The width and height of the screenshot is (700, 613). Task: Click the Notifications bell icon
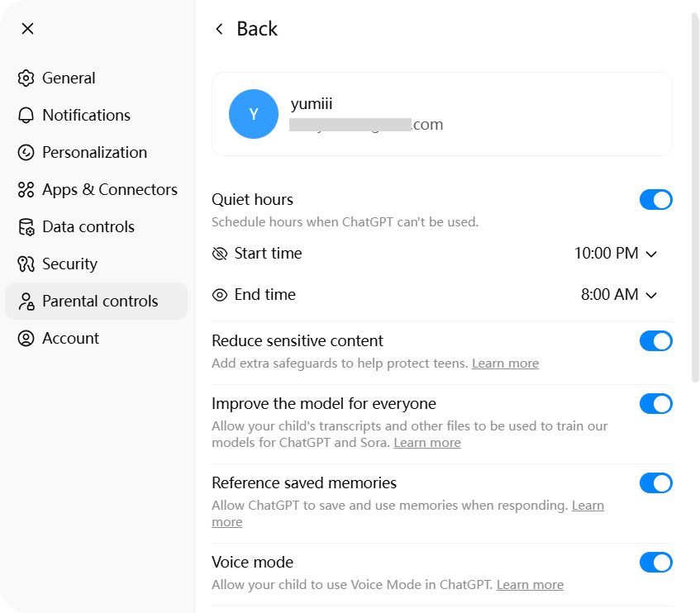[26, 115]
